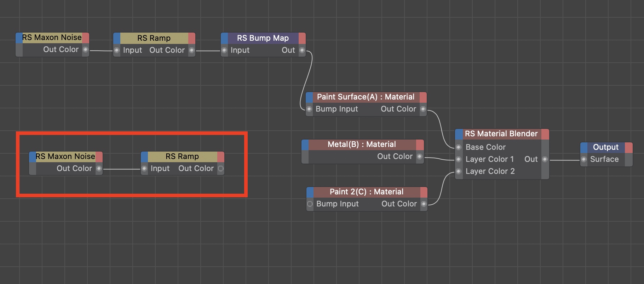644x284 pixels.
Task: Click the Out Color port of Metal(B) Material
Action: click(420, 157)
